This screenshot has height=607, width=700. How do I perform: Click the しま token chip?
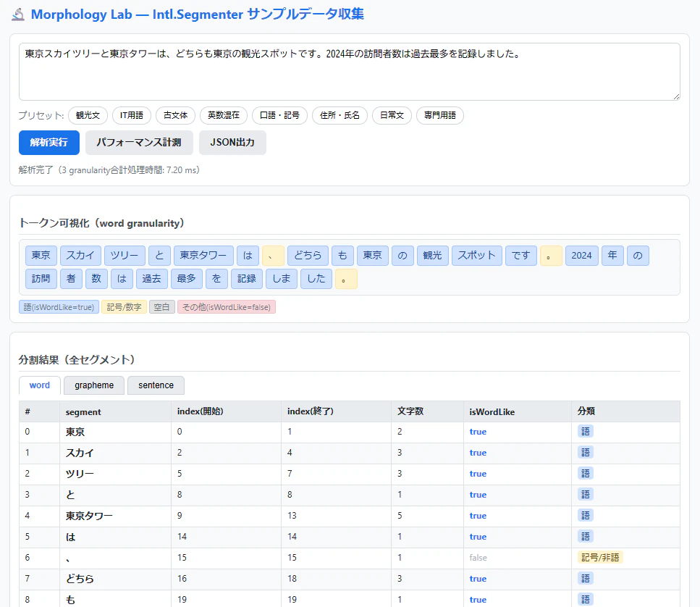tap(282, 279)
